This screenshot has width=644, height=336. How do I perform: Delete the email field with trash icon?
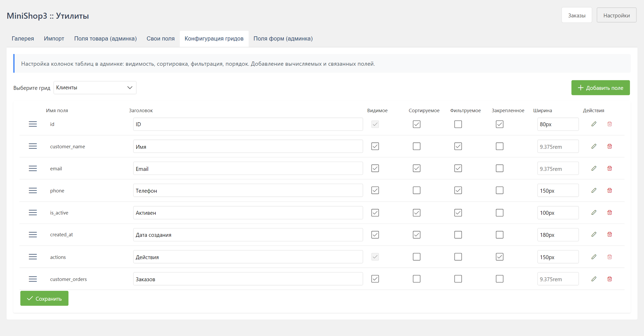click(x=610, y=168)
